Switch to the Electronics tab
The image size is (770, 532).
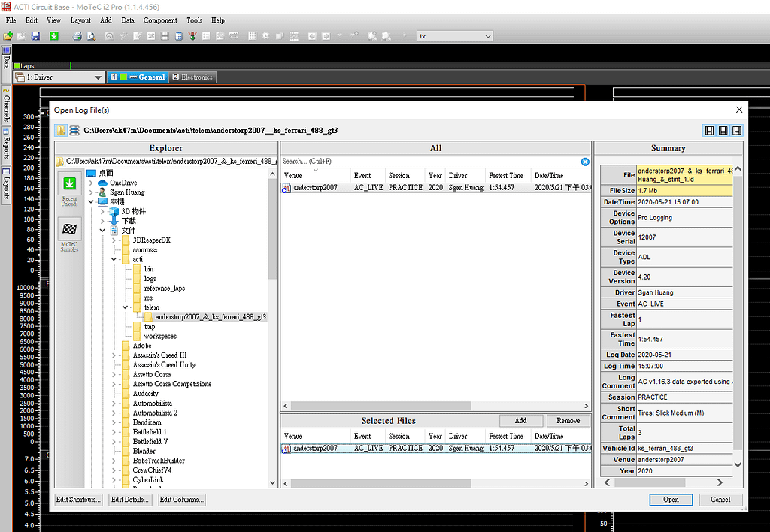(x=192, y=77)
